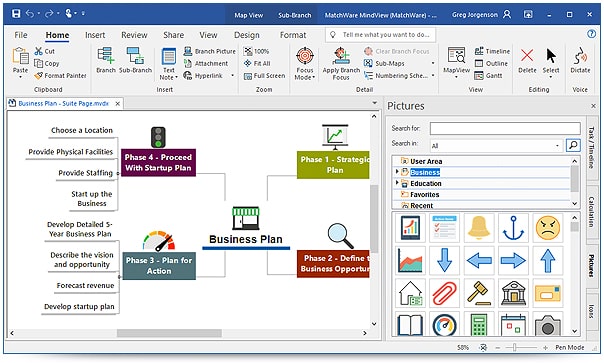Click the Tell me what you want search box
The image size is (604, 363).
coord(380,35)
